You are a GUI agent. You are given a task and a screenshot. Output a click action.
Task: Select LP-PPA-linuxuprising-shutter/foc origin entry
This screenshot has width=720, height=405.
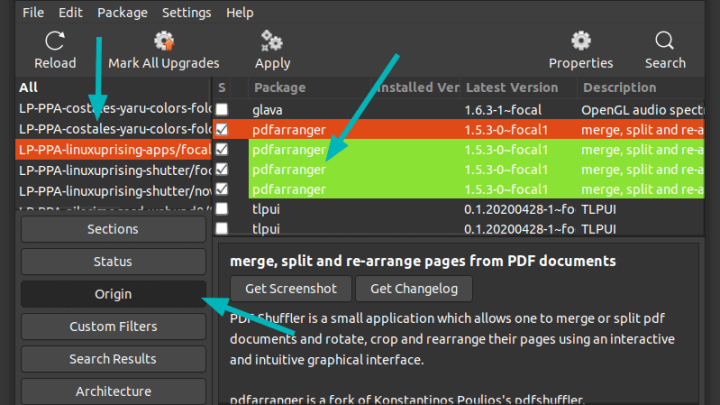[x=113, y=170]
